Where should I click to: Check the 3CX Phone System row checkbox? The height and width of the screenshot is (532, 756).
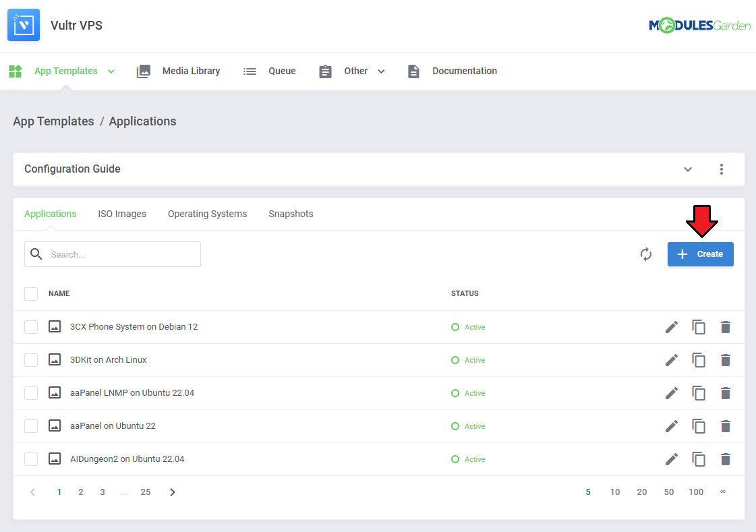pyautogui.click(x=31, y=327)
